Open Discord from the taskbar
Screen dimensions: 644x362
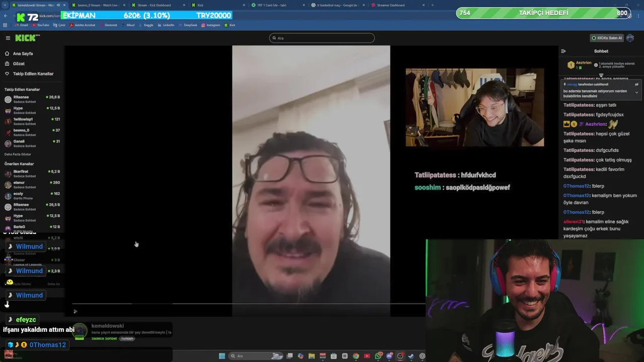pyautogui.click(x=389, y=356)
